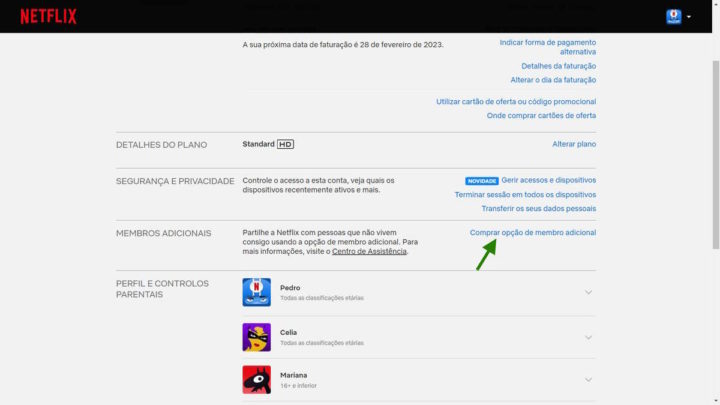Select the Celia profile name
The width and height of the screenshot is (720, 405).
click(288, 332)
